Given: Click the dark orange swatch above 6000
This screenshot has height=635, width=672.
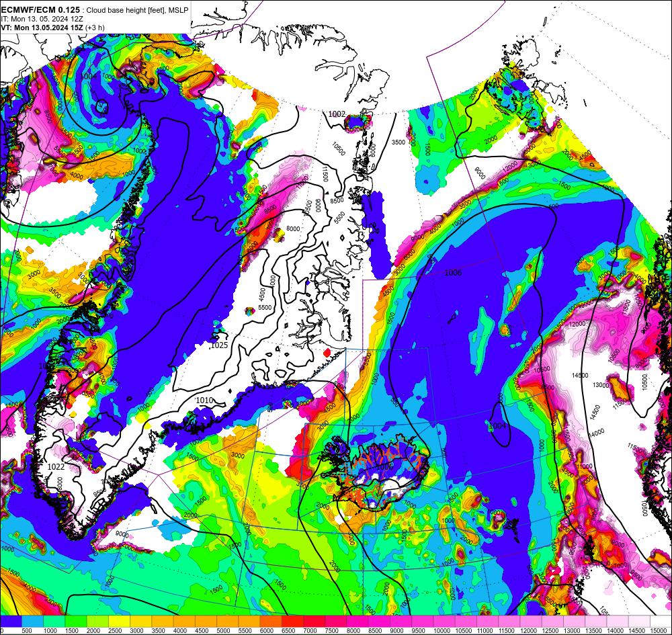Looking at the screenshot, I should pos(271,622).
